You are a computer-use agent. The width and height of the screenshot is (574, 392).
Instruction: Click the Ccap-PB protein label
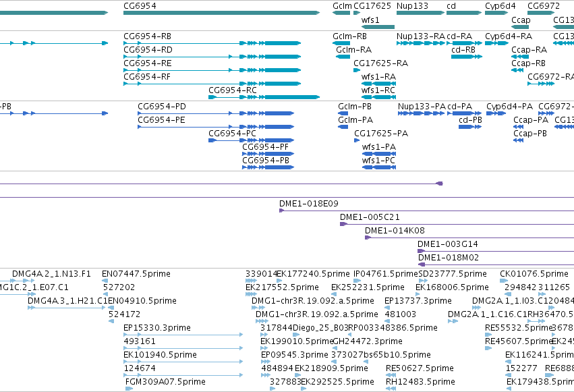530,134
